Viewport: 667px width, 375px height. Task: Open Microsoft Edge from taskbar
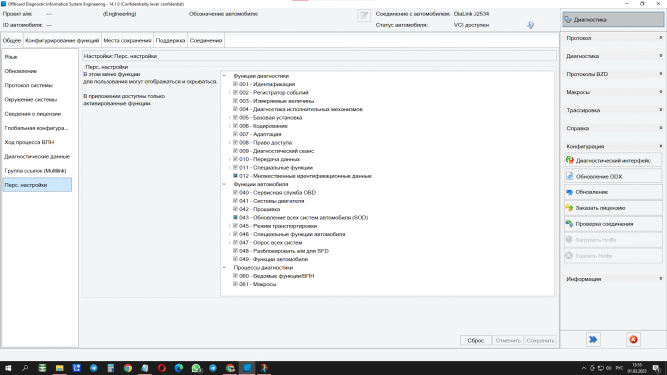point(179,368)
